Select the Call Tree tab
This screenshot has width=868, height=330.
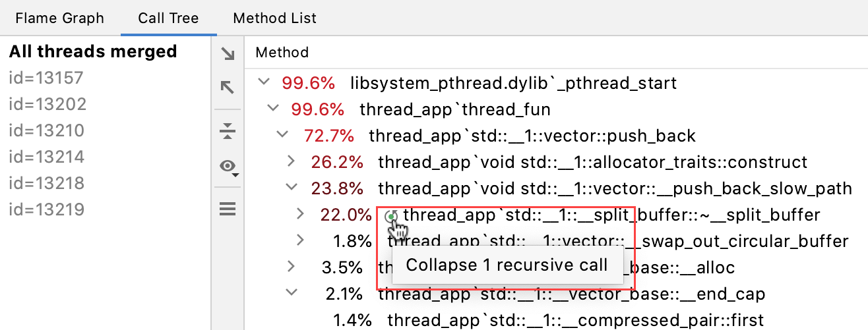[x=168, y=18]
